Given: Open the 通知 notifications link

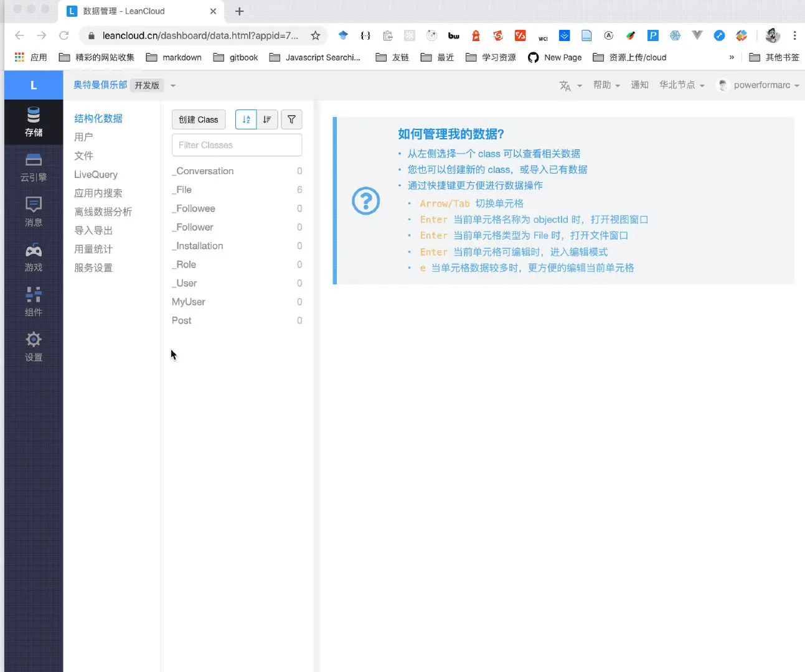Looking at the screenshot, I should pyautogui.click(x=639, y=85).
